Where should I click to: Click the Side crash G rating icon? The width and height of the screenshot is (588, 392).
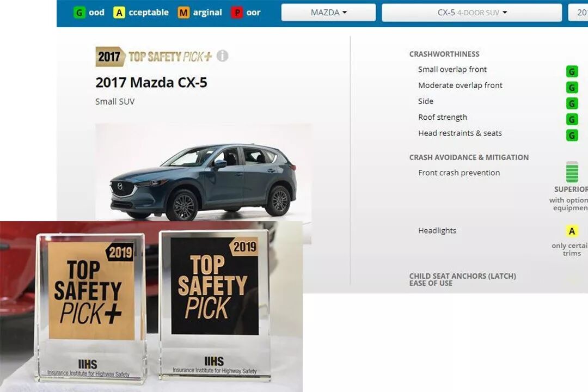[572, 103]
